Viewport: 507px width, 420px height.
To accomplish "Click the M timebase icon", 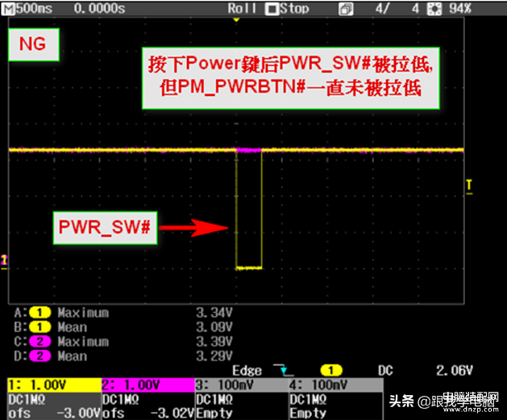I will (x=8, y=9).
